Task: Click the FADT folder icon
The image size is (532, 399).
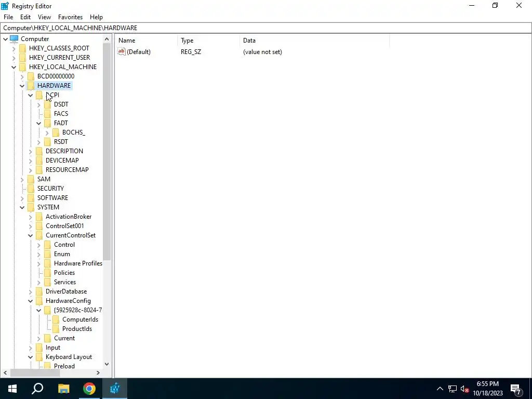Action: coord(47,123)
